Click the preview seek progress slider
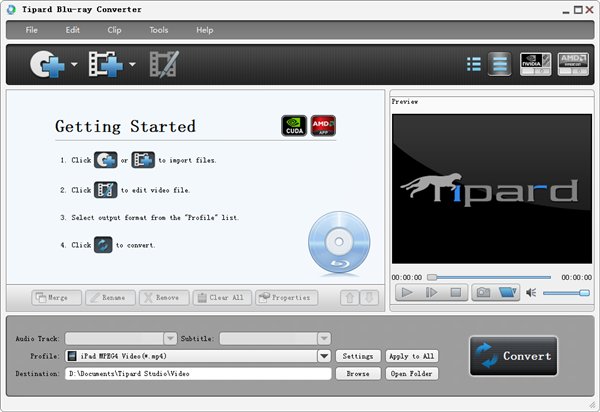This screenshot has height=412, width=600. point(489,277)
